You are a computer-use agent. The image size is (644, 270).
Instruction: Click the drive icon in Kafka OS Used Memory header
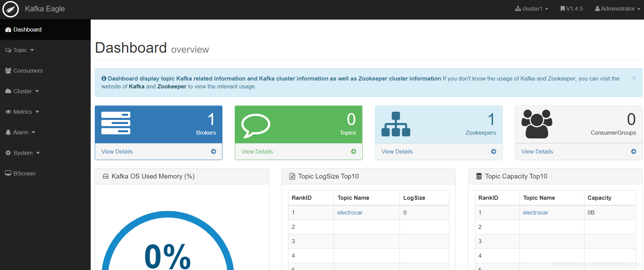[x=106, y=176]
